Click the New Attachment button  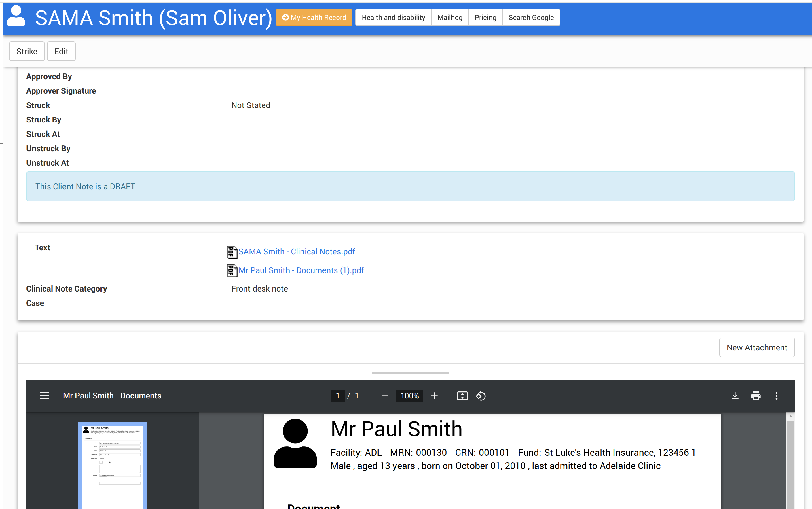click(756, 347)
